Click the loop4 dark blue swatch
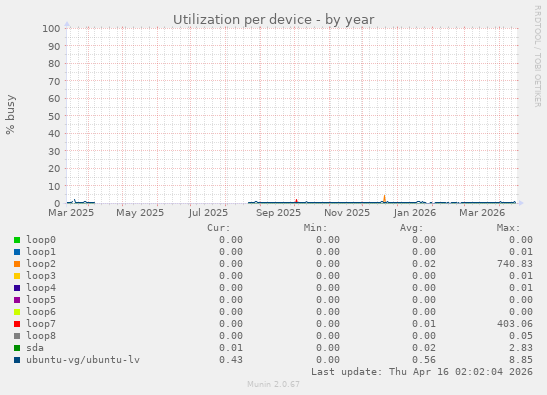Viewport: 547px width, 395px height. pos(17,288)
